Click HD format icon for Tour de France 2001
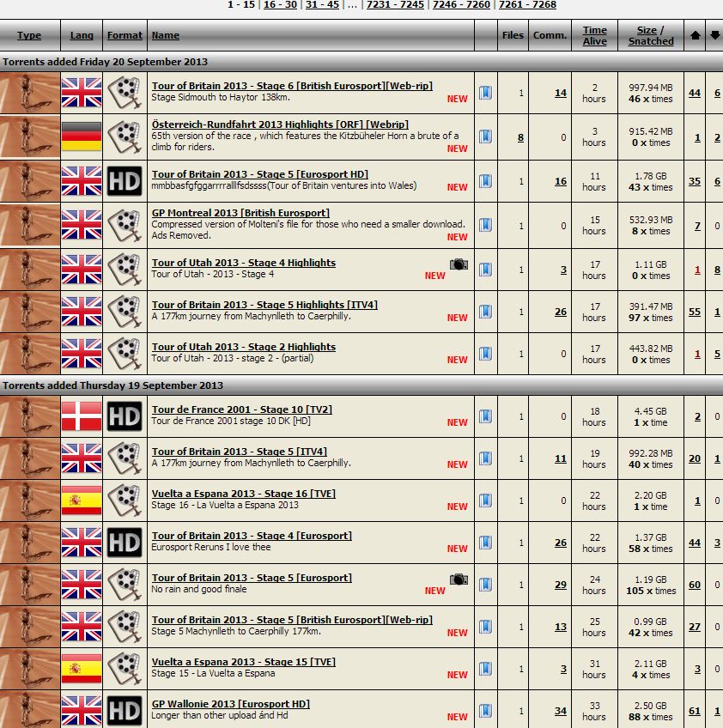The image size is (723, 728). point(125,416)
